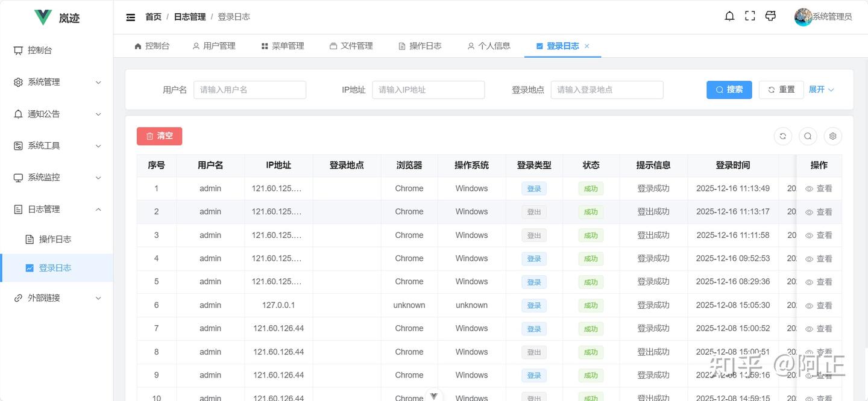Open the table column settings gear icon

832,136
